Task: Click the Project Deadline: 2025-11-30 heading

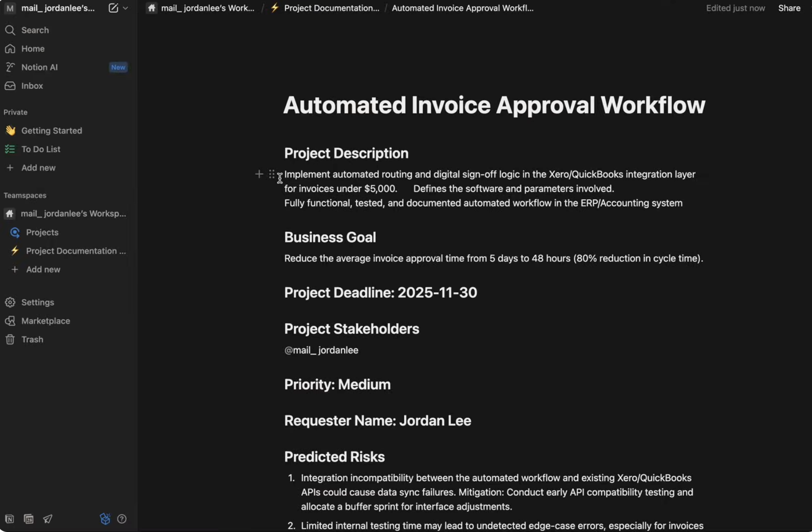Action: (x=381, y=292)
